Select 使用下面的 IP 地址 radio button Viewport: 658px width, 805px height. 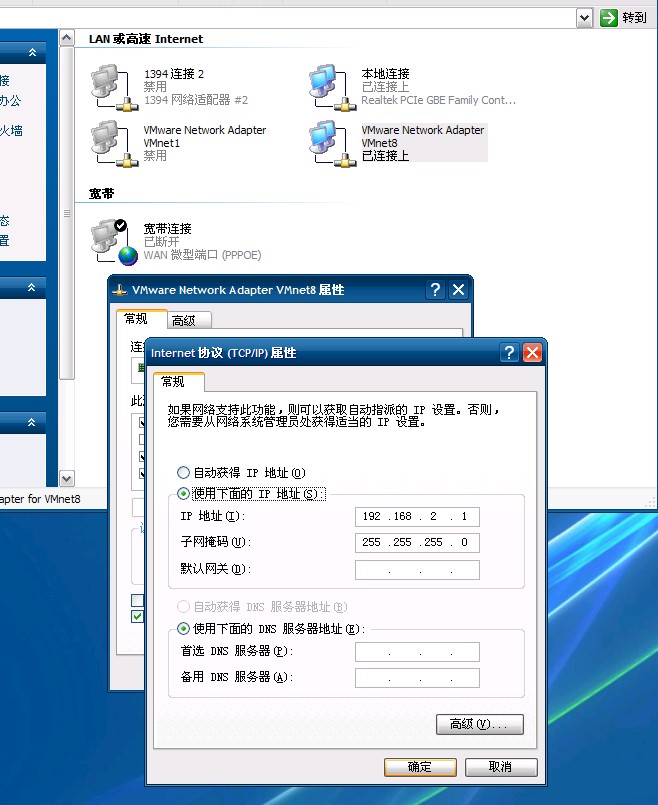click(183, 494)
